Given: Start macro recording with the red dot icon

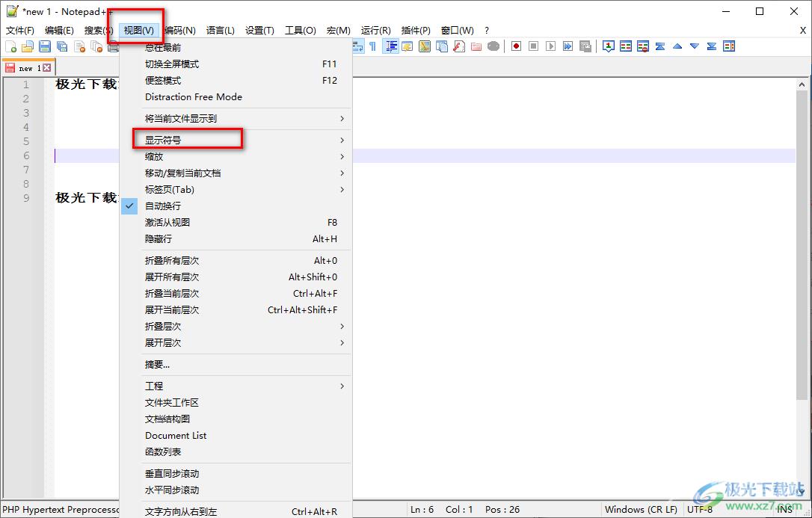Looking at the screenshot, I should tap(516, 46).
